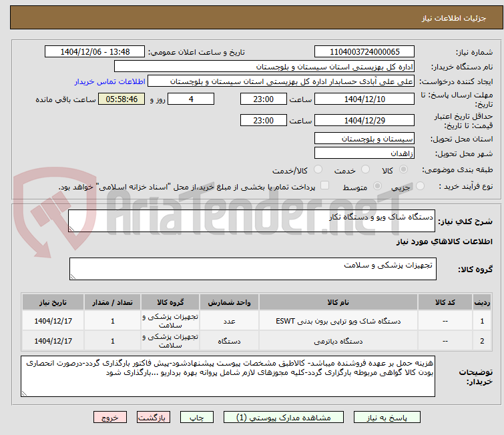Select the row دستگاه دیاترمی
The image size is (504, 435).
pos(257,340)
